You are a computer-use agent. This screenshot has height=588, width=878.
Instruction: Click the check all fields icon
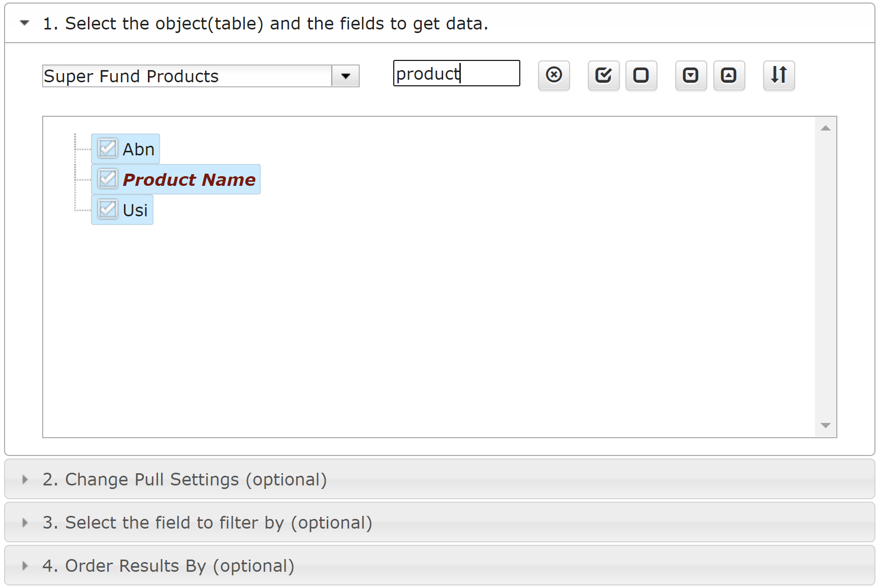click(x=604, y=75)
